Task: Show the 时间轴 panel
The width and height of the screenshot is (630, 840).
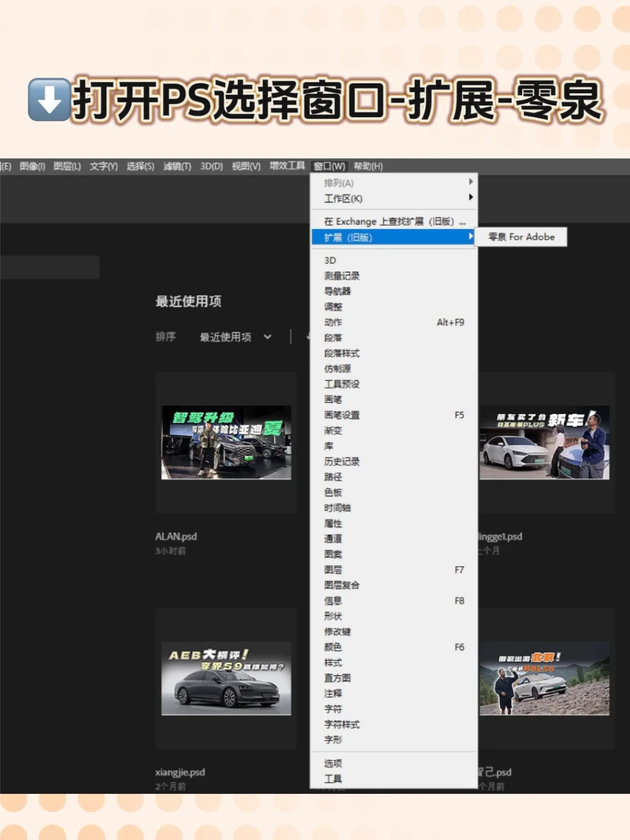Action: click(x=337, y=508)
